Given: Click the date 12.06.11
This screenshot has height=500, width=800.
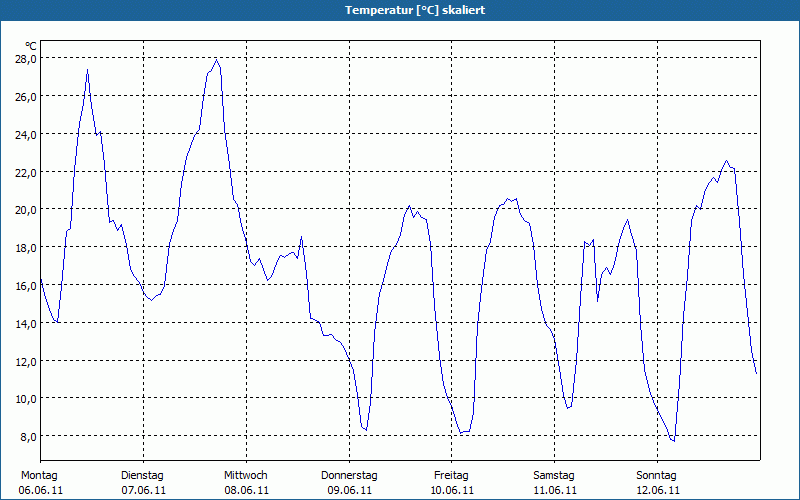Looking at the screenshot, I should [658, 490].
